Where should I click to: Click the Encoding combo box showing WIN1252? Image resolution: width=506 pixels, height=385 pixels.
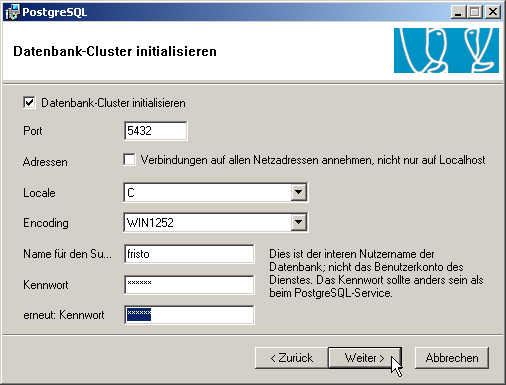click(x=216, y=222)
